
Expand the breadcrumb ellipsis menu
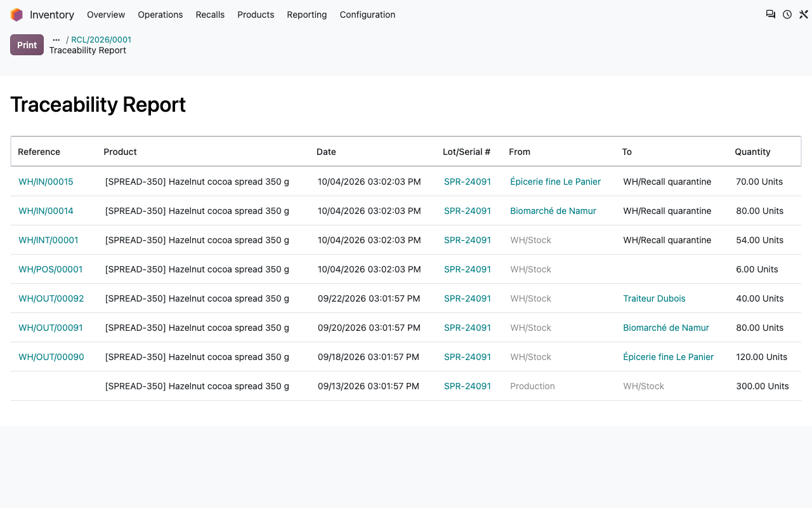(56, 39)
